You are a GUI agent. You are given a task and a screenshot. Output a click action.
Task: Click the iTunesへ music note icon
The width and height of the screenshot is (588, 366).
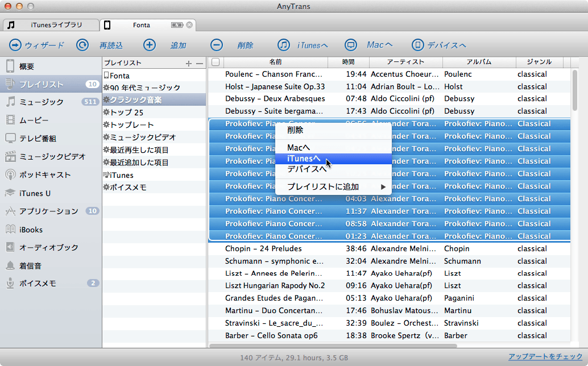(284, 45)
